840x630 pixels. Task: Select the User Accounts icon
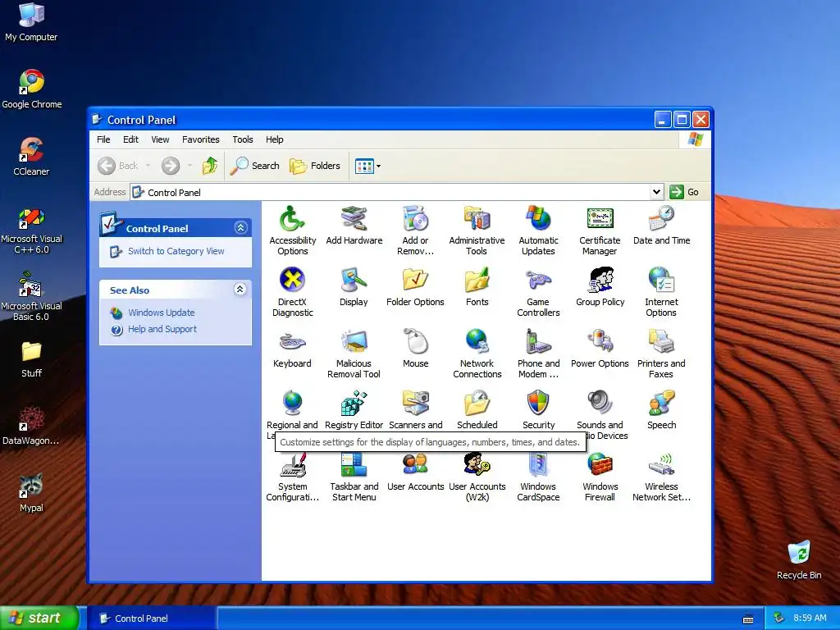[x=415, y=465]
